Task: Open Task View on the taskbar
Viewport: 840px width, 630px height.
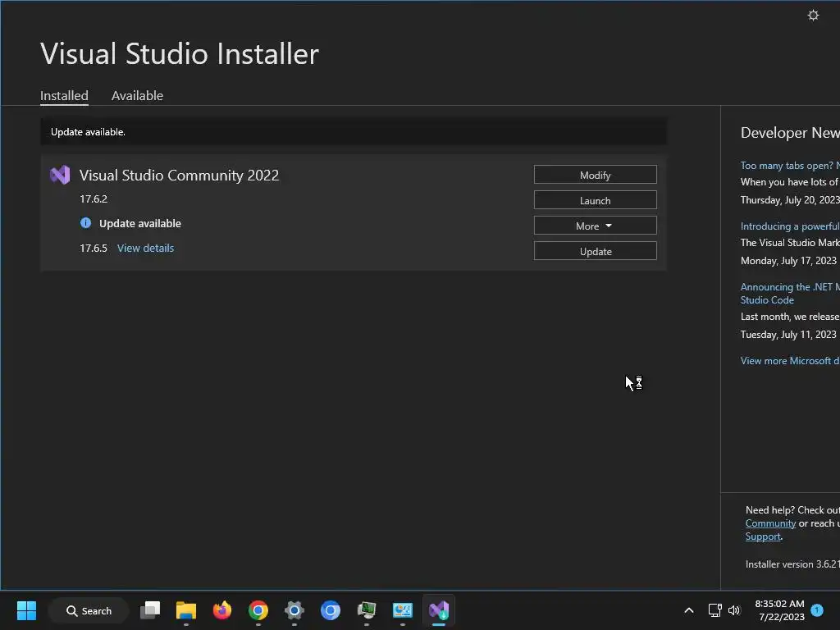Action: (150, 610)
